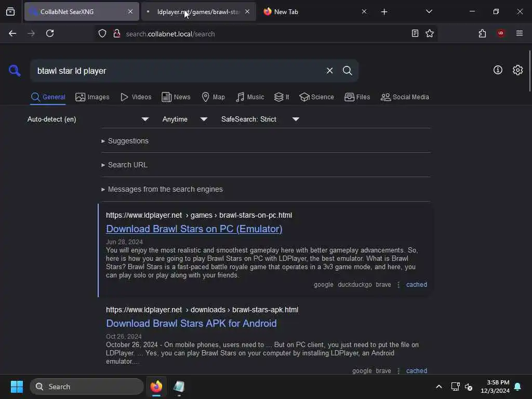Open the clock and date in taskbar

495,387
